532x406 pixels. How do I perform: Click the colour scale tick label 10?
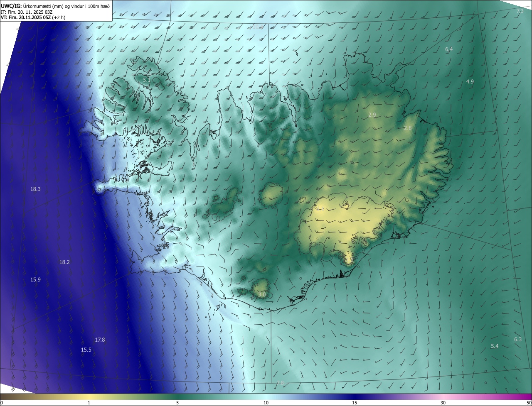266,403
